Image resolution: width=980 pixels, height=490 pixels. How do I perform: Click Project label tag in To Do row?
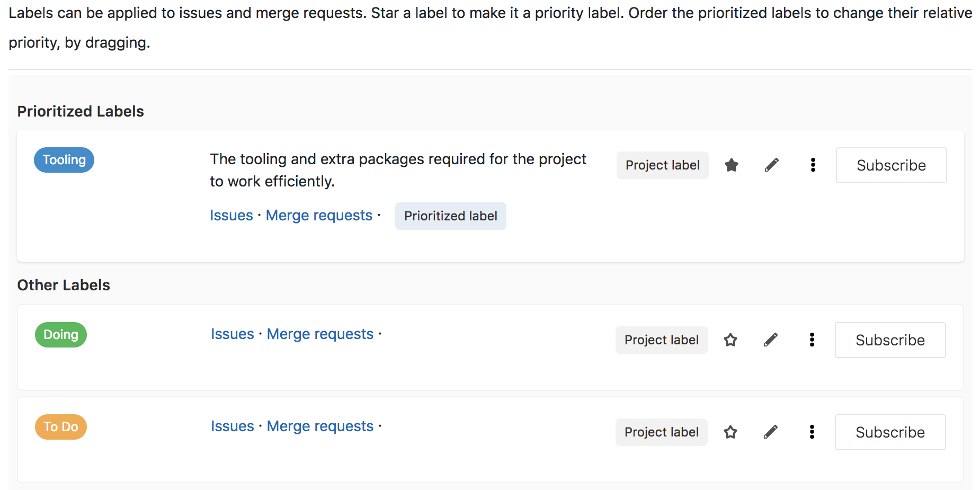pyautogui.click(x=662, y=432)
